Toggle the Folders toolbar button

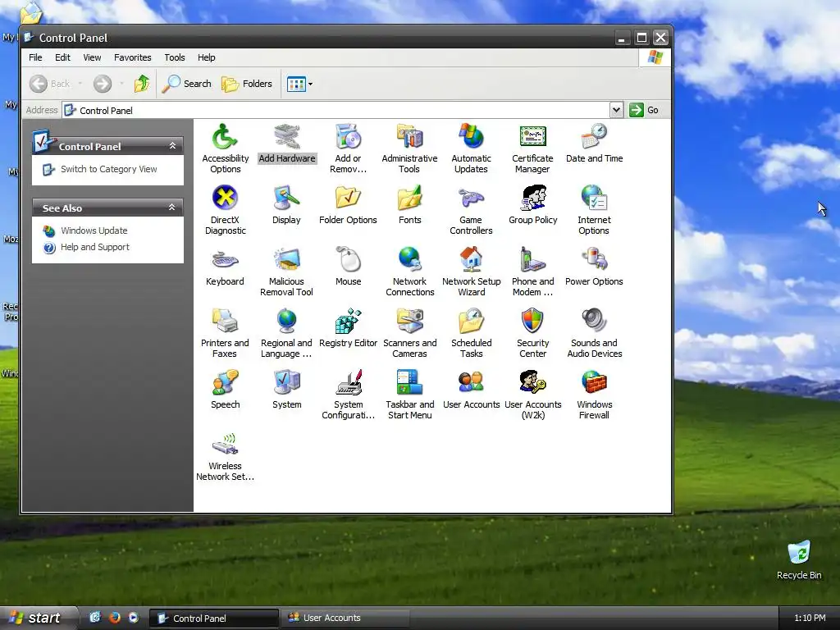tap(247, 84)
